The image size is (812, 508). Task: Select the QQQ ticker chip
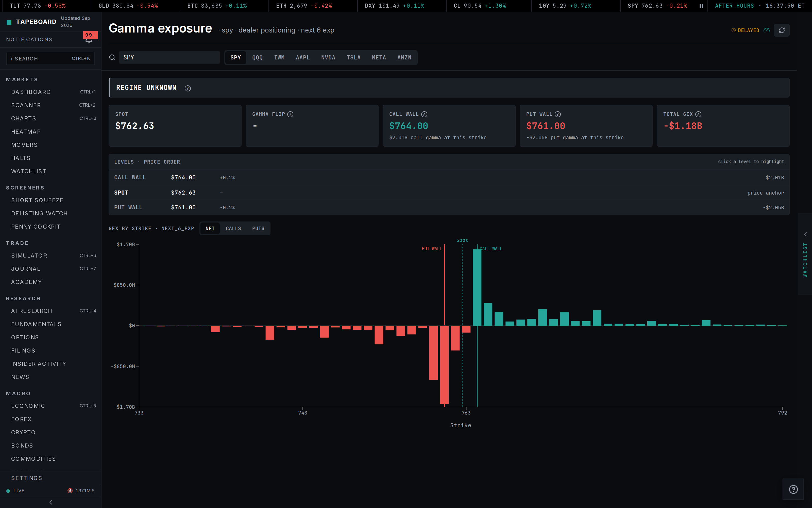pyautogui.click(x=257, y=57)
